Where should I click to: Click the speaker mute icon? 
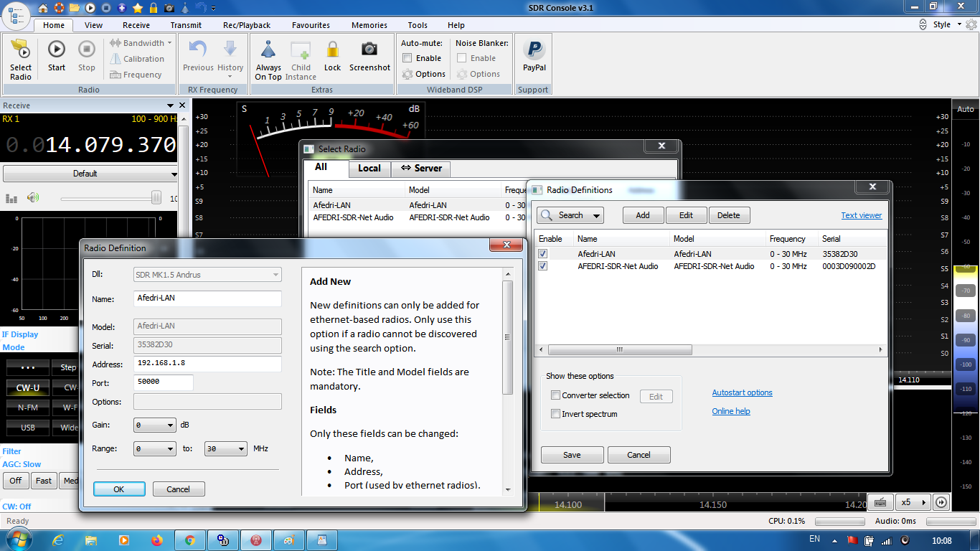tap(33, 198)
